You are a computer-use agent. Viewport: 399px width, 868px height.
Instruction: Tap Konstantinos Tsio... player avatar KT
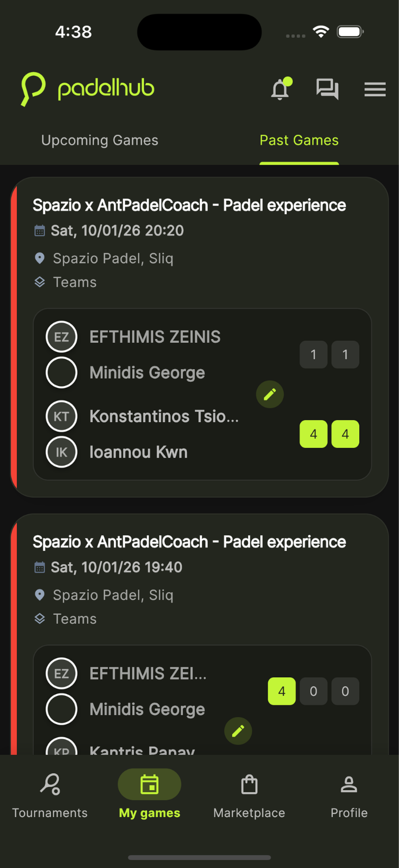pos(62,416)
